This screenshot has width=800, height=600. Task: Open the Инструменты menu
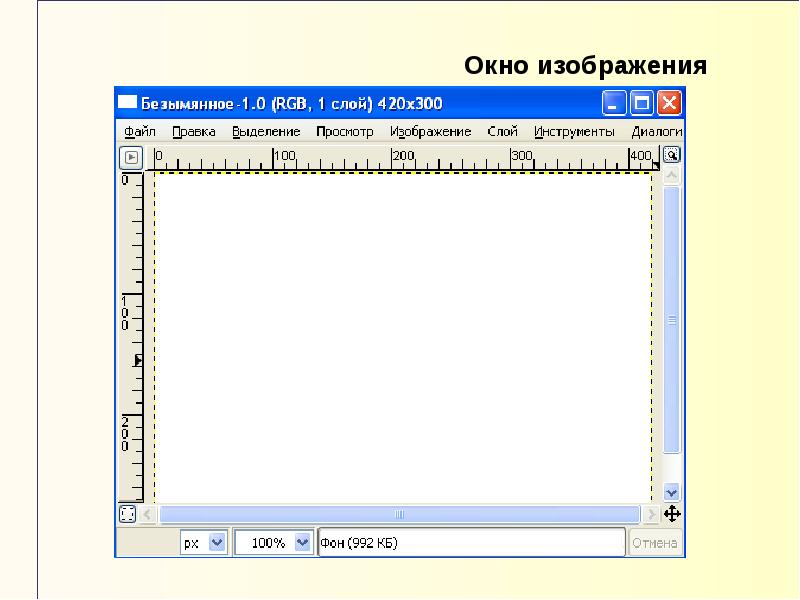[x=574, y=132]
